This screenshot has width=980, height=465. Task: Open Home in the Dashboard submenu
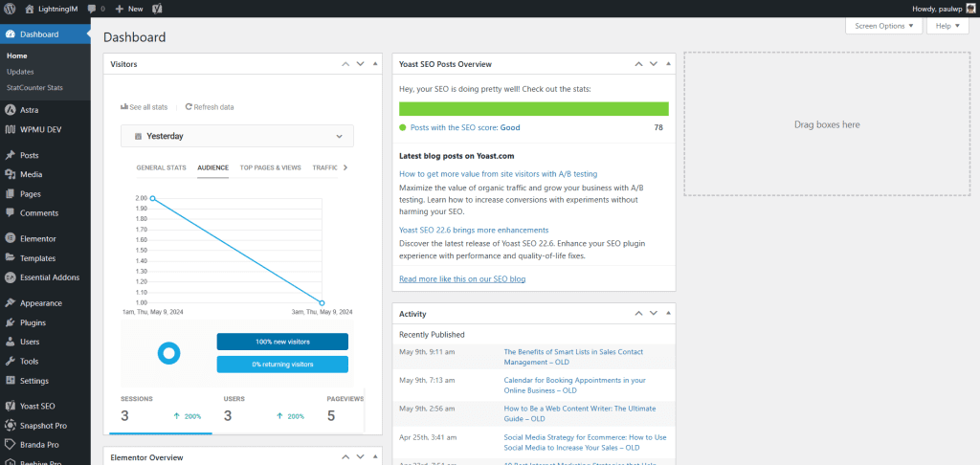17,55
